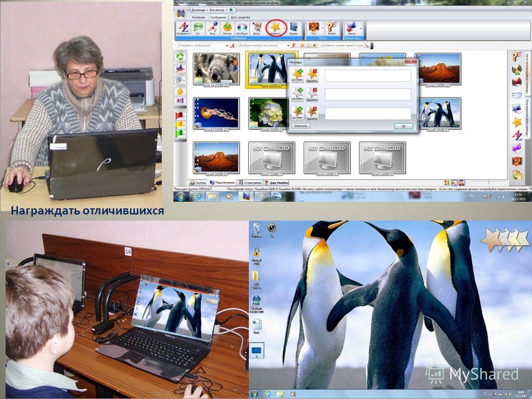Click the Net Control application orb button
This screenshot has height=399, width=532.
point(182,13)
